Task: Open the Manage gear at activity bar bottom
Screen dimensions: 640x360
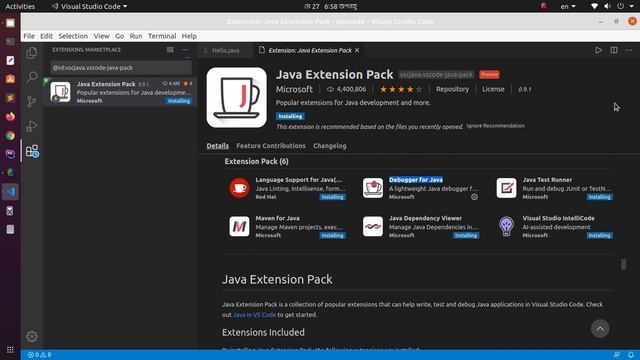Action: [x=32, y=336]
